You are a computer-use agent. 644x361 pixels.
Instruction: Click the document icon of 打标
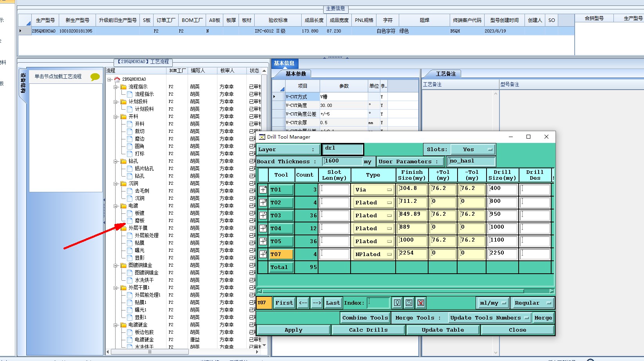(130, 154)
